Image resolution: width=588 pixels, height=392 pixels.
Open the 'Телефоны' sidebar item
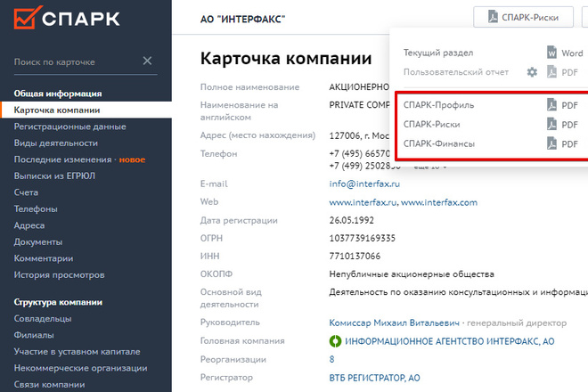click(36, 209)
